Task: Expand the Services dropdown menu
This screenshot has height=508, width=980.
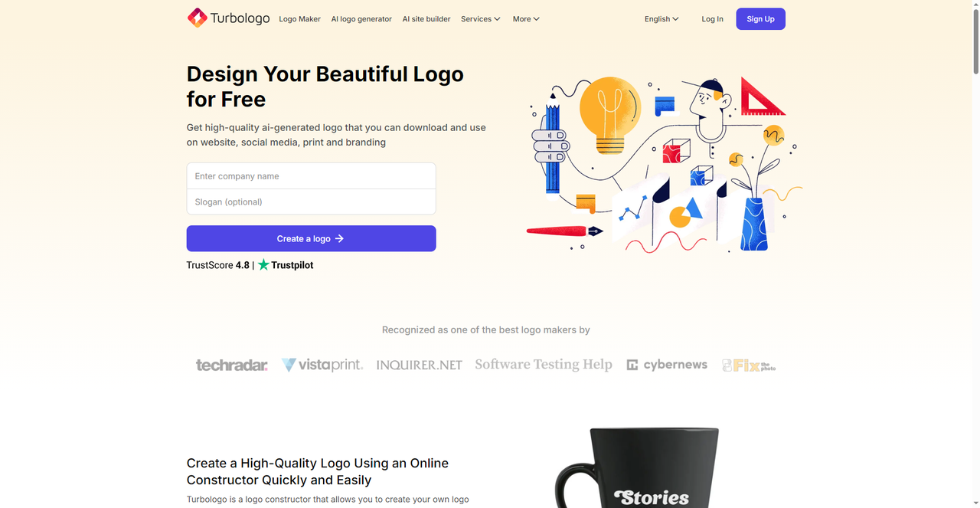Action: point(481,19)
